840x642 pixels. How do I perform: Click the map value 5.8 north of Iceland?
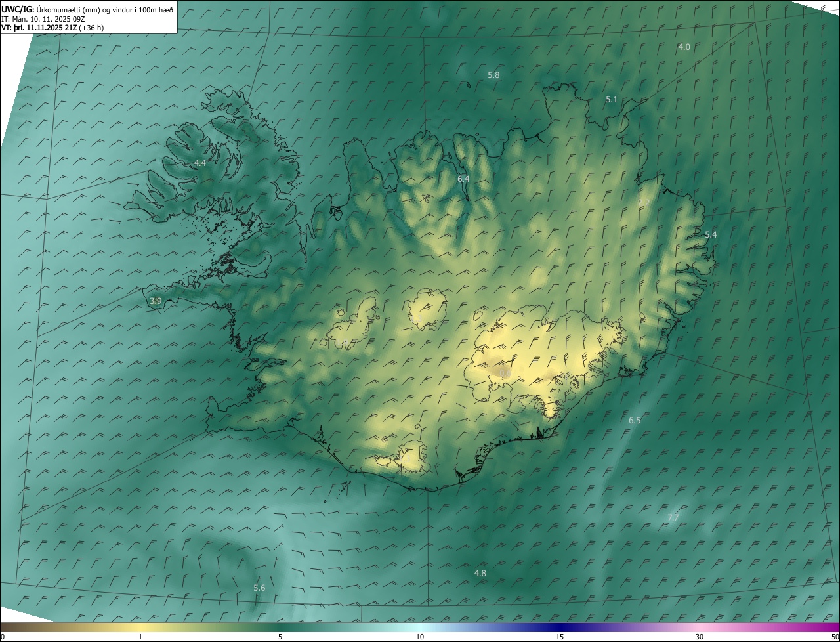click(493, 75)
